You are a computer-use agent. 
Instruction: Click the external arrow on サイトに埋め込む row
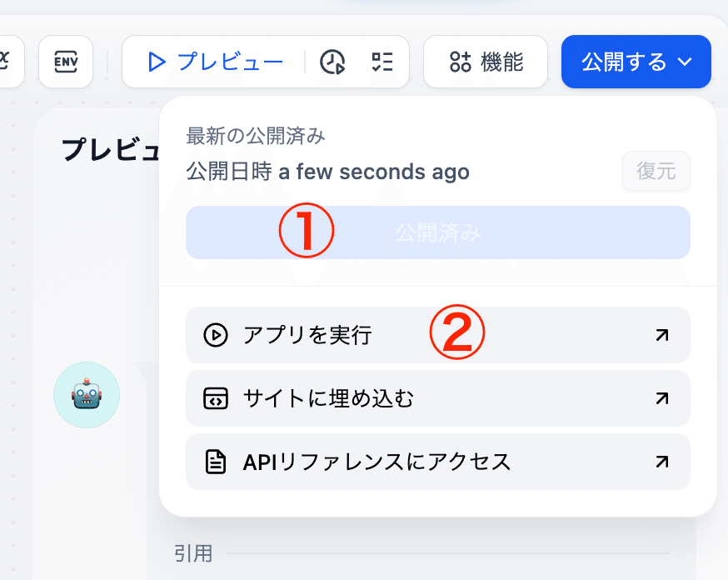coord(662,398)
